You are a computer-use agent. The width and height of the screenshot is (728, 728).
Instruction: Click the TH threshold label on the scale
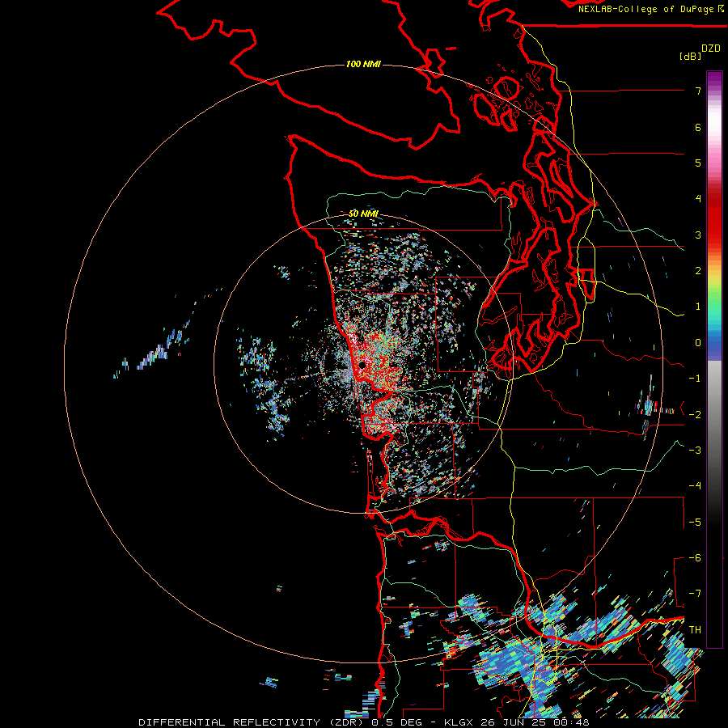695,630
